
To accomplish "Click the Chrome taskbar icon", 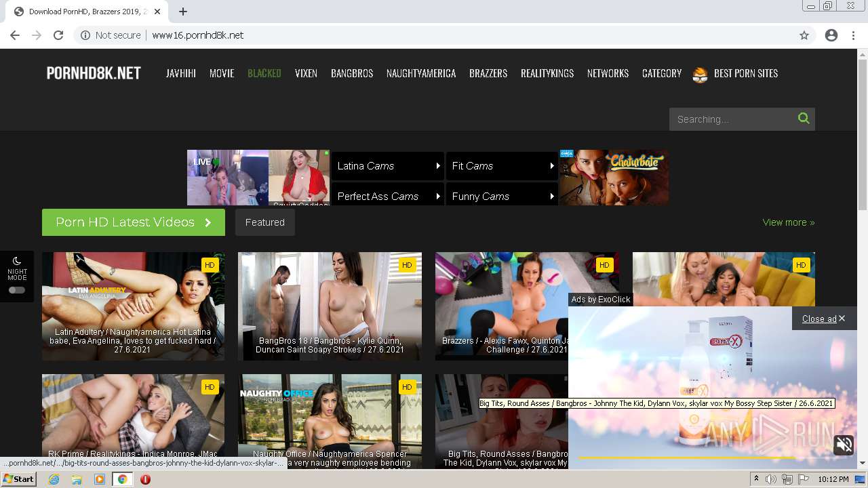I will point(122,479).
